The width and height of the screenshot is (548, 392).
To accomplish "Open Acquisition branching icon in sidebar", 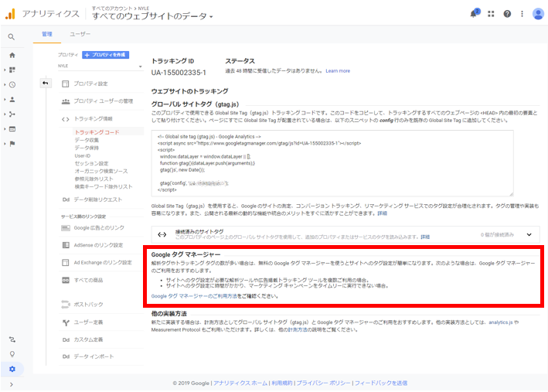I will coord(12,114).
